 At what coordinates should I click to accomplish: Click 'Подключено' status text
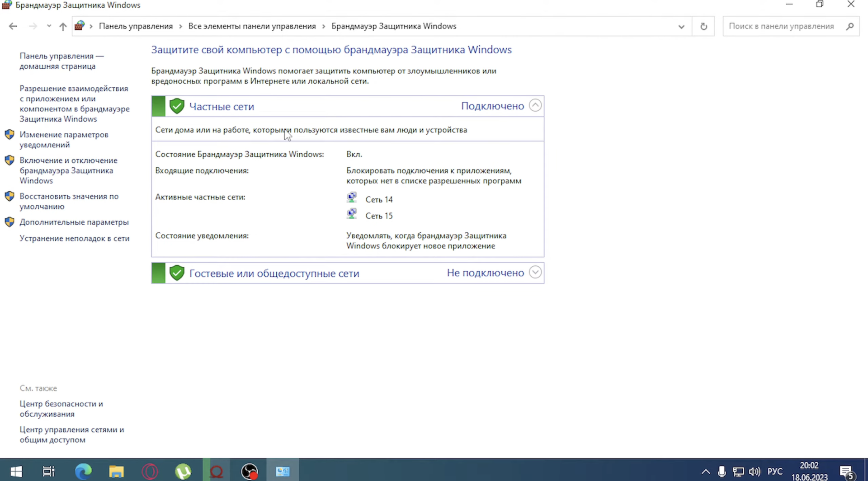pos(492,106)
